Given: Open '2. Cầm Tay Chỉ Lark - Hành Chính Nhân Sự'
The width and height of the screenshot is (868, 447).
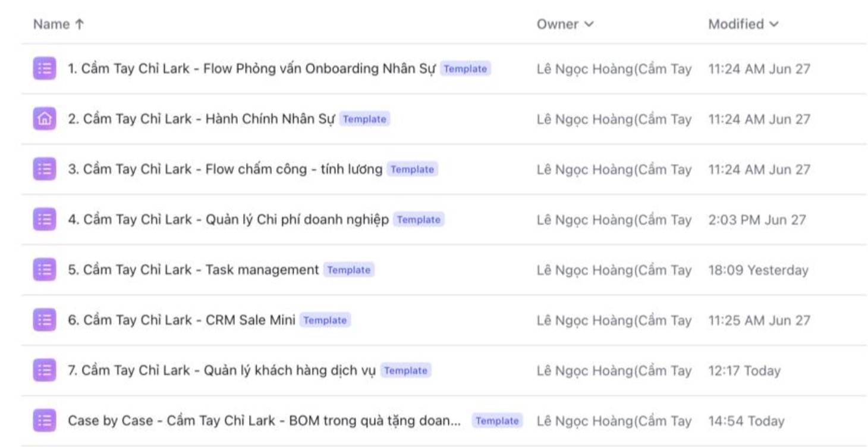Looking at the screenshot, I should coord(202,119).
